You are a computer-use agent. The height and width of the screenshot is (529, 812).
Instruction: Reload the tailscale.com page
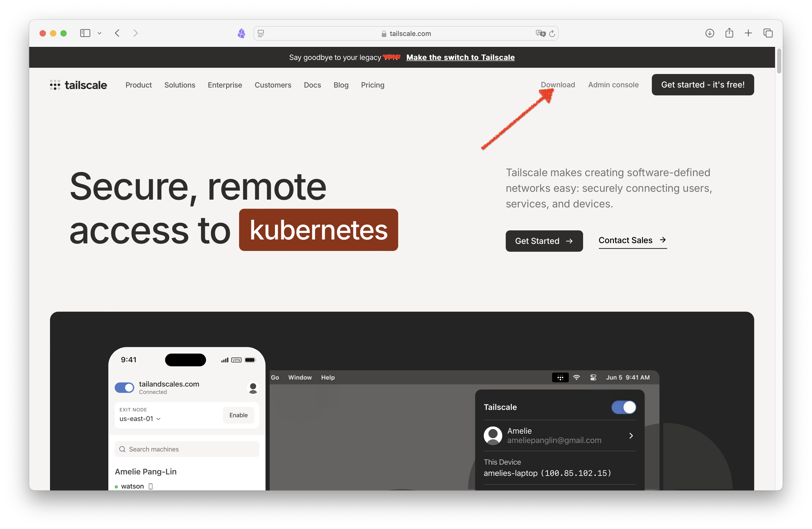552,33
